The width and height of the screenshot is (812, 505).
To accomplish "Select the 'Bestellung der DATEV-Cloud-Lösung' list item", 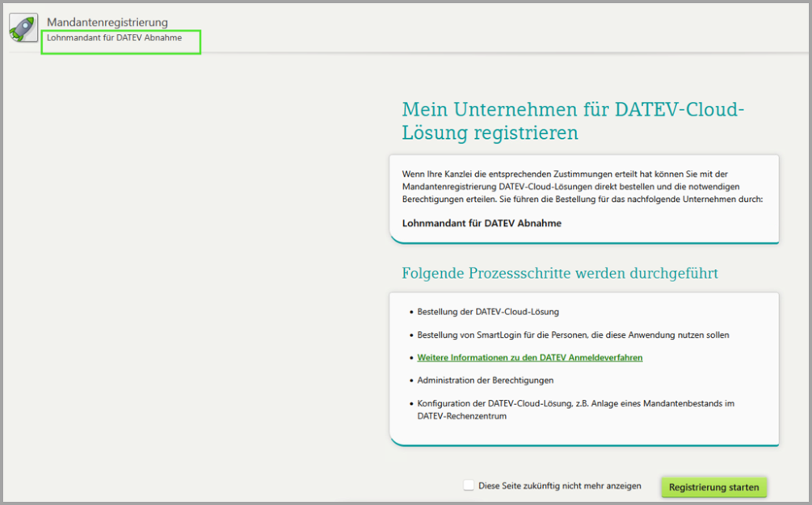I will tap(488, 312).
